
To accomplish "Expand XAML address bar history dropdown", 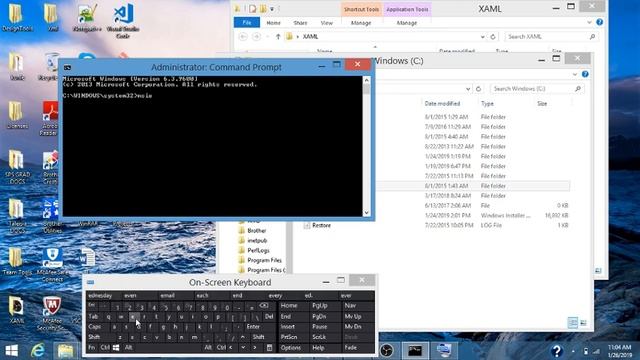I will 482,37.
